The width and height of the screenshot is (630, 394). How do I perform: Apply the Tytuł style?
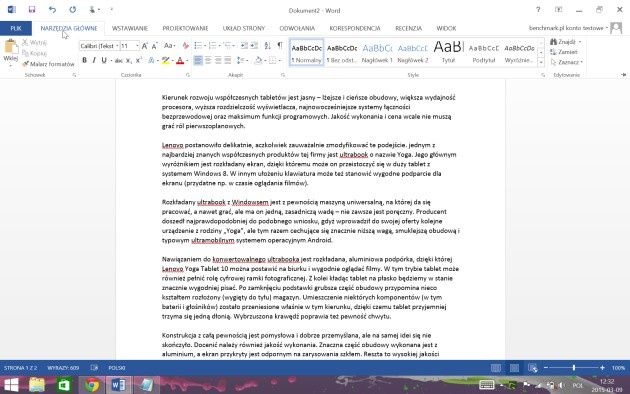pos(448,52)
